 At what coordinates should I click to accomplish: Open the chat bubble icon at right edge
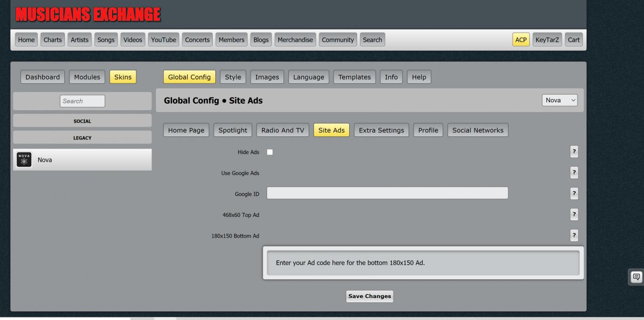coord(636,277)
